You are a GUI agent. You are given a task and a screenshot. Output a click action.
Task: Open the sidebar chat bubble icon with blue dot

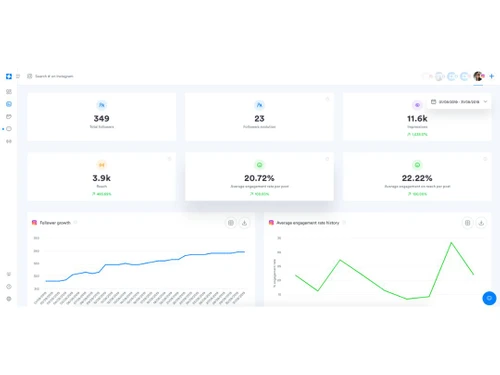(9, 129)
